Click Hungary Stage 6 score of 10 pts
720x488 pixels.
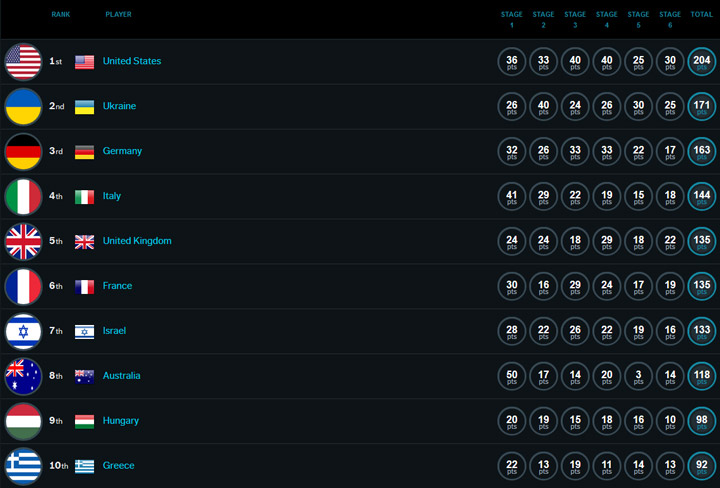coord(670,421)
